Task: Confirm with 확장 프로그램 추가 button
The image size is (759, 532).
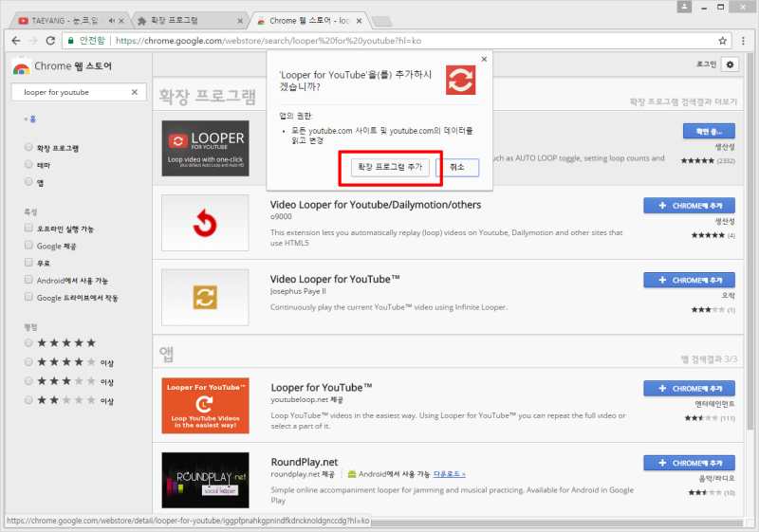Action: pyautogui.click(x=390, y=167)
